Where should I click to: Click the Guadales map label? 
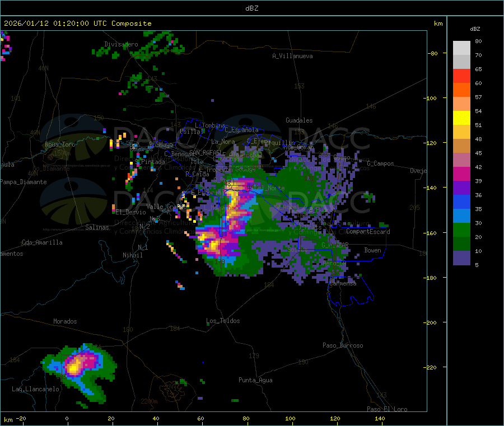pyautogui.click(x=299, y=120)
